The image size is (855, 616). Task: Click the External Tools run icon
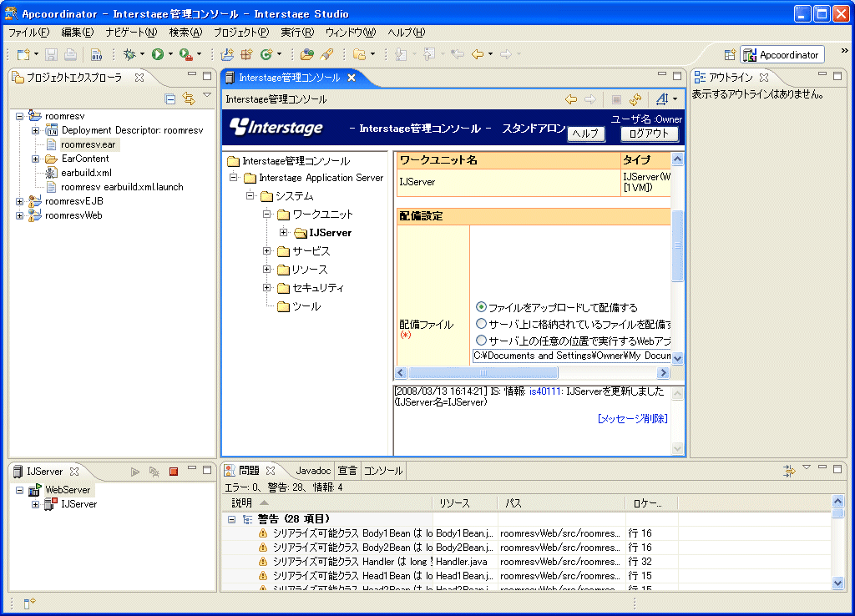tap(186, 54)
